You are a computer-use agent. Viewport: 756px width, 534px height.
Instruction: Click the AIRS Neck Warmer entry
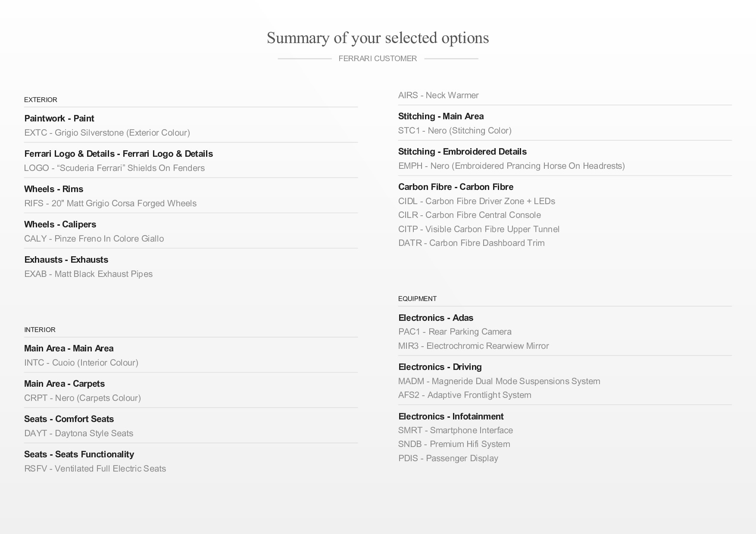[x=438, y=95]
